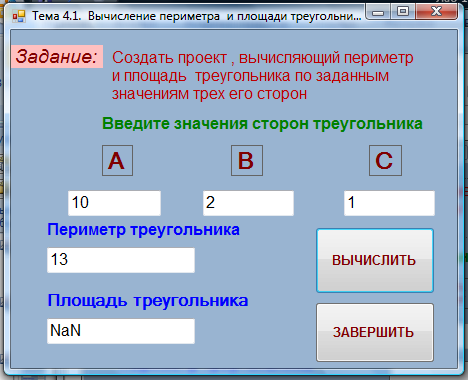Click the boxed letter B label
Viewport: 468px width, 380px height.
click(x=247, y=160)
